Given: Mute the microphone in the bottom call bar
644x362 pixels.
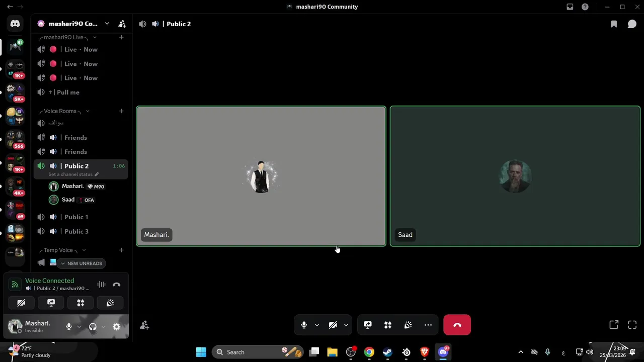Looking at the screenshot, I should (304, 325).
